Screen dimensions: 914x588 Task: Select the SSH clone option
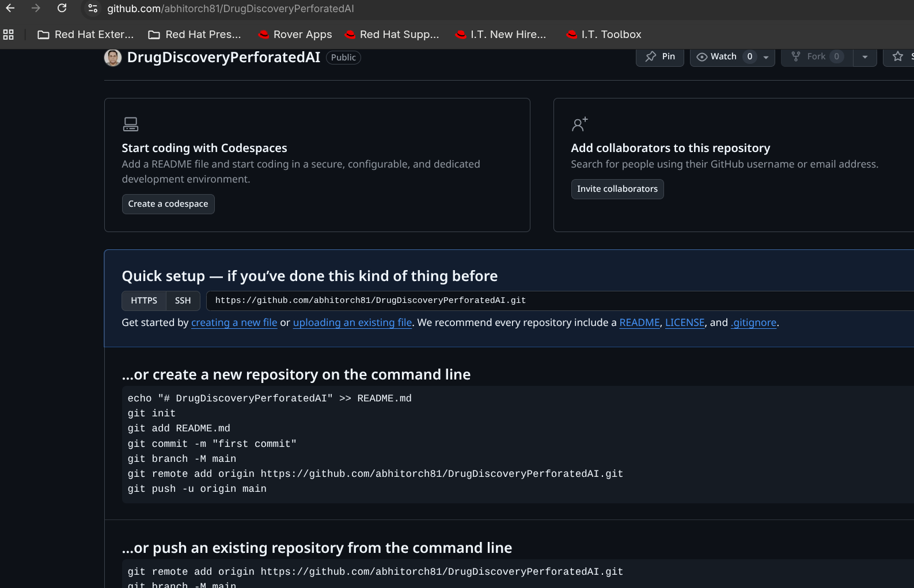point(183,301)
